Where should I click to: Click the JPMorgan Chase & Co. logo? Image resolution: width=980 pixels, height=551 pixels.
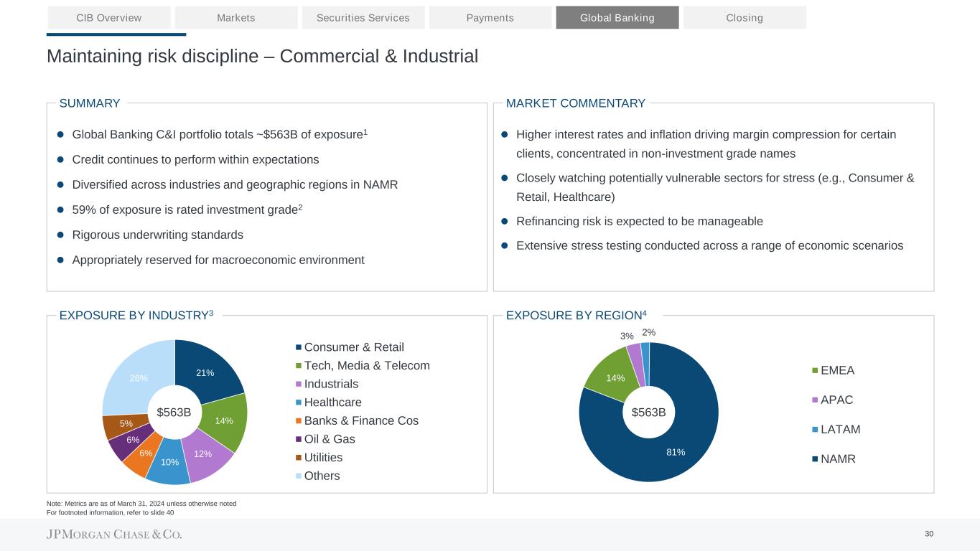(x=115, y=534)
